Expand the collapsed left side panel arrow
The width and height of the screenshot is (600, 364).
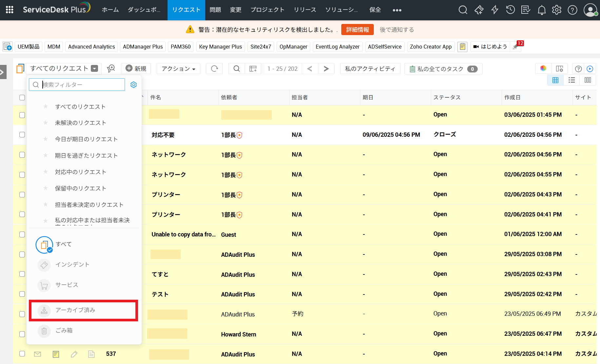tap(3, 72)
